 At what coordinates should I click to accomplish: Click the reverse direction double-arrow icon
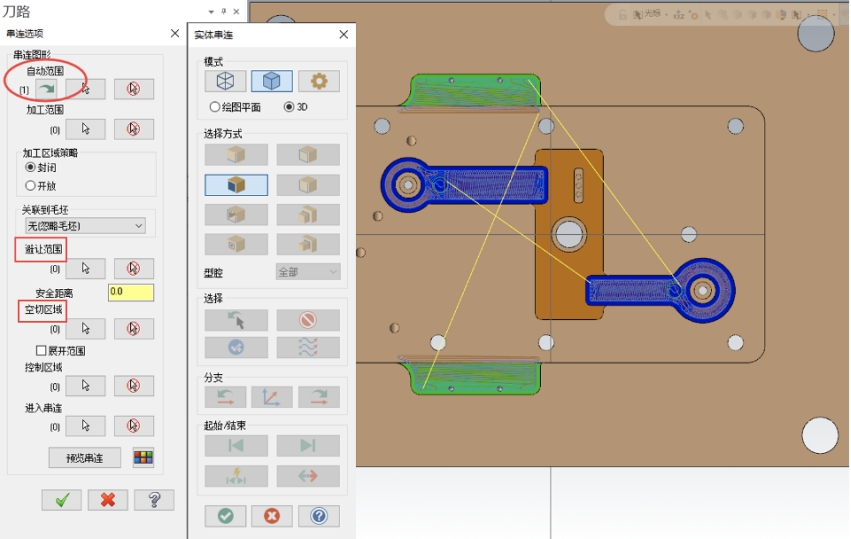click(x=308, y=476)
